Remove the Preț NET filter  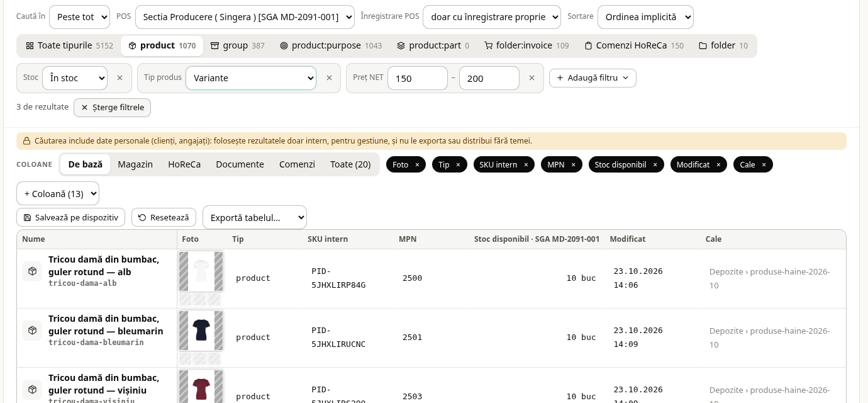point(531,78)
